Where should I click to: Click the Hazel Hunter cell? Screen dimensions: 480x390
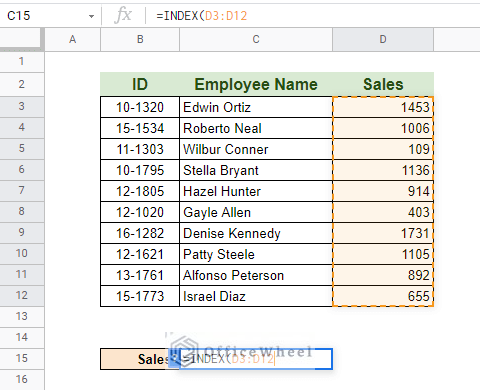pyautogui.click(x=256, y=191)
